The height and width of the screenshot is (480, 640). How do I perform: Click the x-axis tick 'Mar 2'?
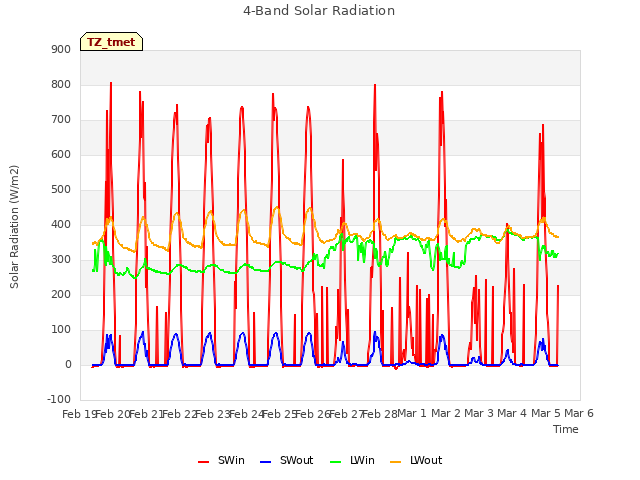pyautogui.click(x=446, y=413)
